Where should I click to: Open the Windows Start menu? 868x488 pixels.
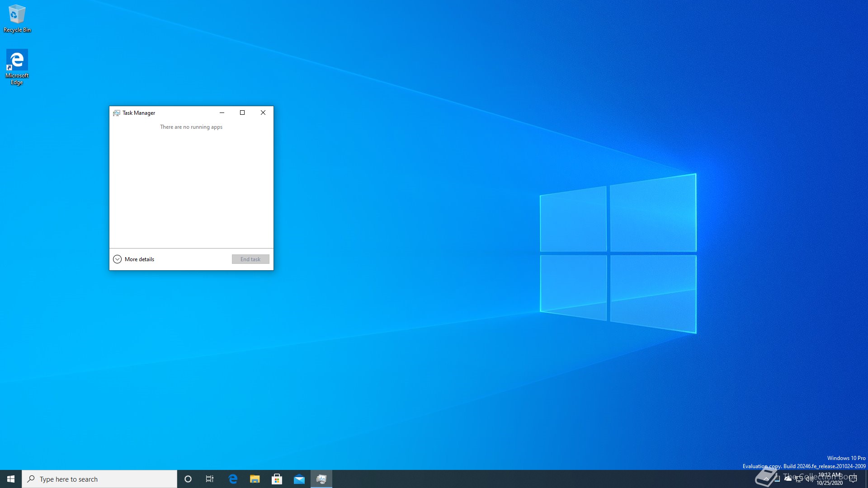pos(11,479)
